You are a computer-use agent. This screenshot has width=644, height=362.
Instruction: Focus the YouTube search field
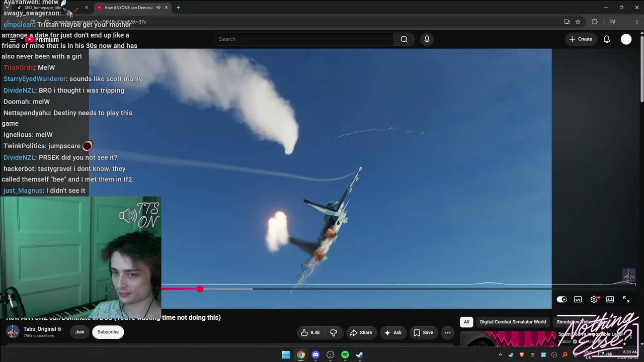[304, 39]
